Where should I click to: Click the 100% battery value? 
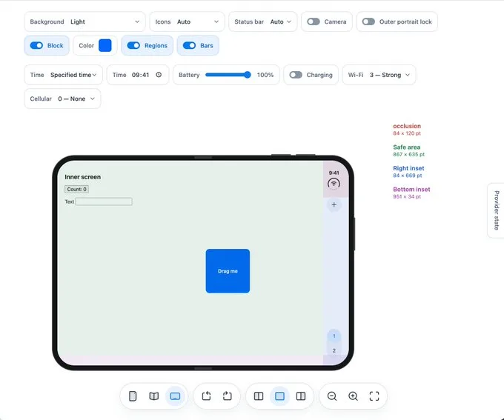coord(265,75)
